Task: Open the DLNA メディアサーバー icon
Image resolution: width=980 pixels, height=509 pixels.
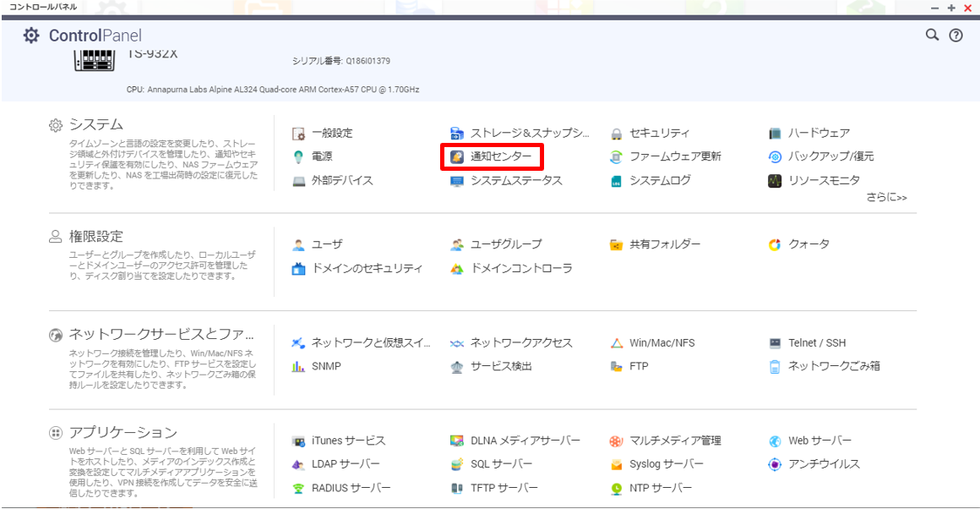Action: click(x=457, y=441)
